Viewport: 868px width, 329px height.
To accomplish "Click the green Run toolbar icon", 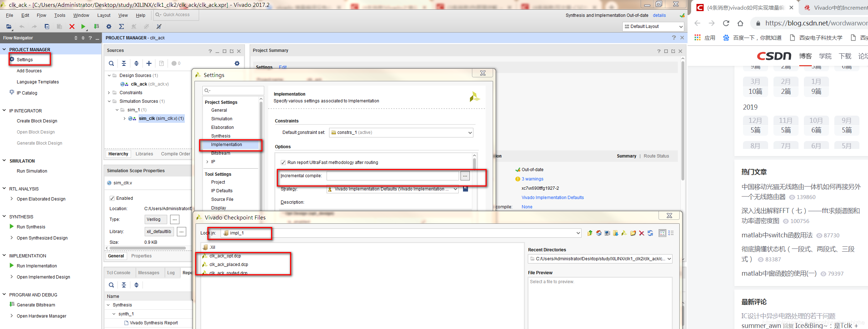I will pos(83,26).
